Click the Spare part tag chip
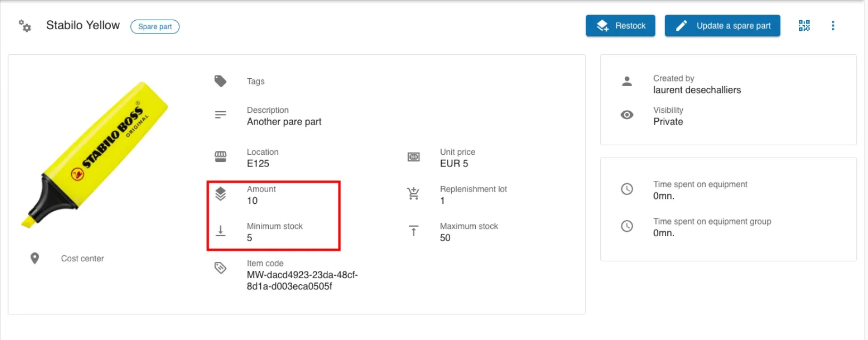Viewport: 868px width, 340px height. [x=155, y=27]
